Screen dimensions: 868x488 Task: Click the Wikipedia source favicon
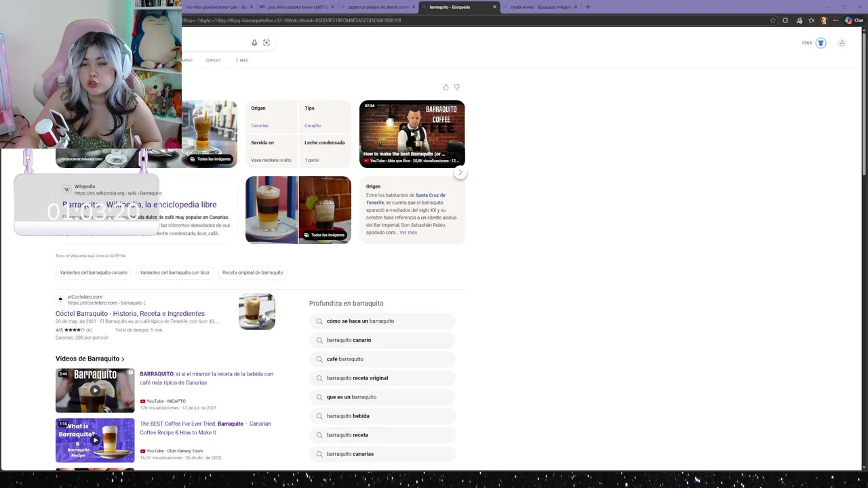[x=67, y=190]
